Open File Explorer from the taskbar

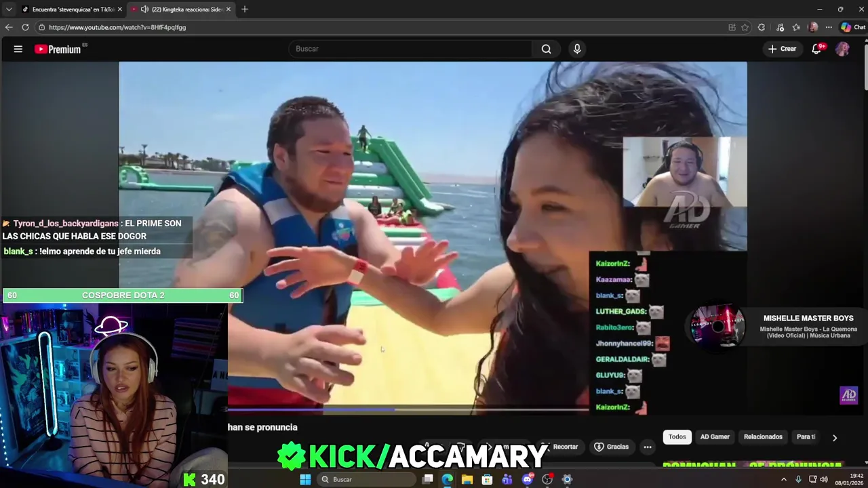pos(467,479)
